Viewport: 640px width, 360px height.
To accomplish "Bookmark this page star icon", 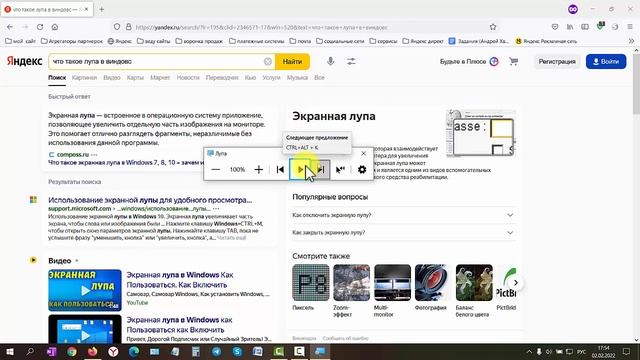I will tap(493, 27).
